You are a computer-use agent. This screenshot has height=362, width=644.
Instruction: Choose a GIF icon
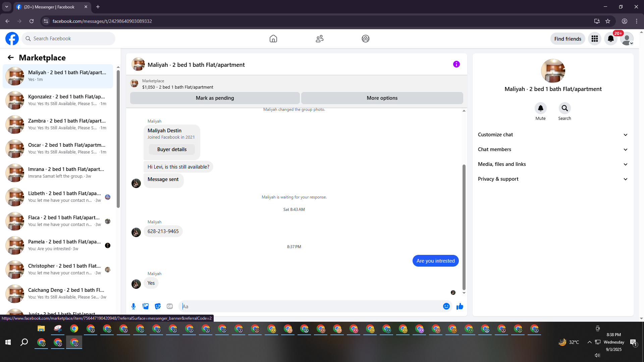[170, 306]
